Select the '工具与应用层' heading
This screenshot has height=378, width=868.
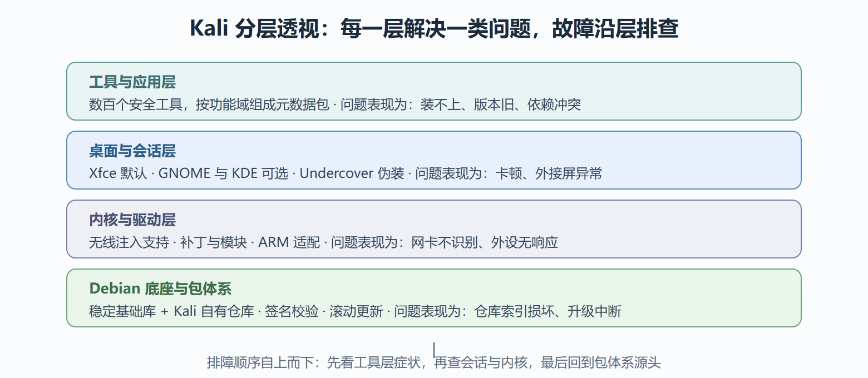click(132, 83)
